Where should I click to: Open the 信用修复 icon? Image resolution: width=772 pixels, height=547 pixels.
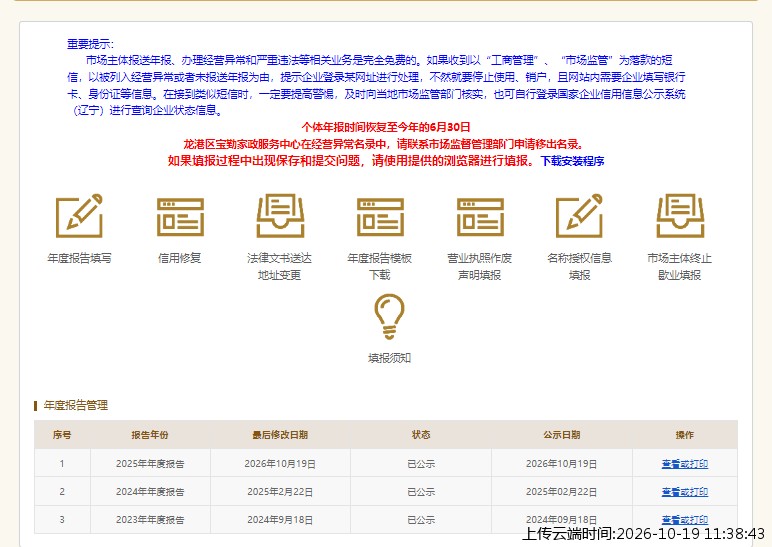180,217
